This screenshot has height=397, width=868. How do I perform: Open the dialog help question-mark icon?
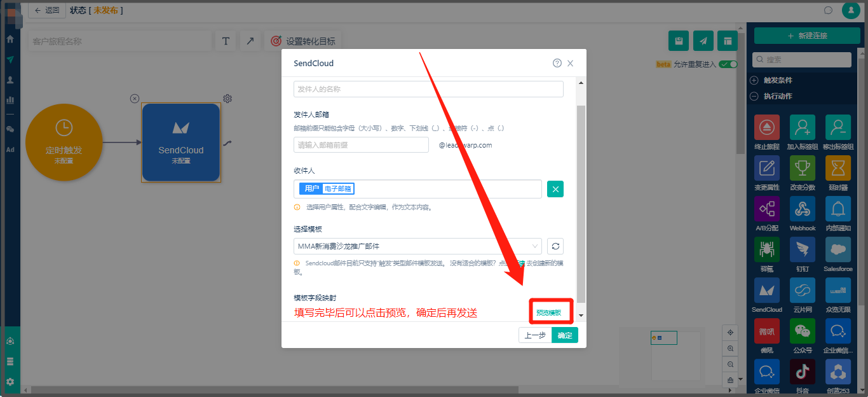[557, 63]
